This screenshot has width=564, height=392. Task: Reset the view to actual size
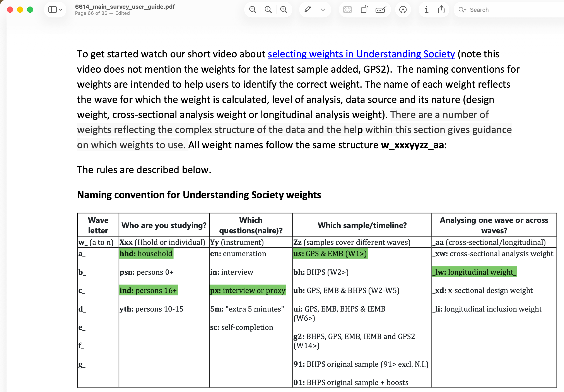(x=268, y=10)
